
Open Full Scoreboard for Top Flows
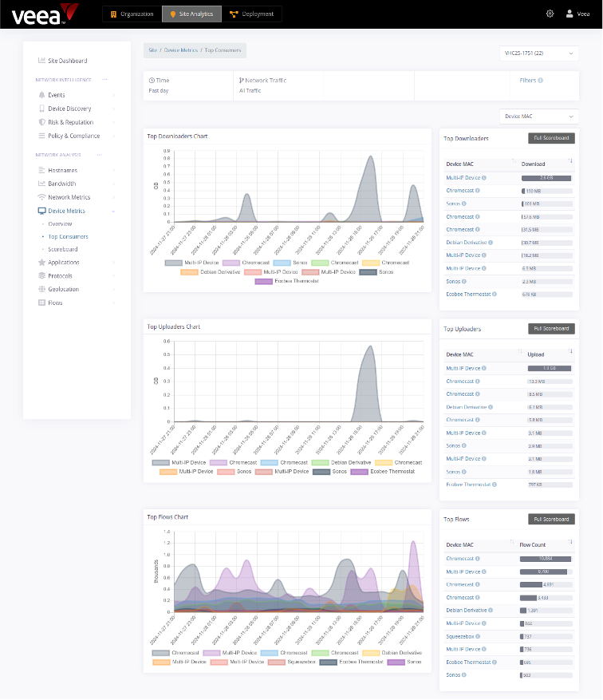(551, 519)
